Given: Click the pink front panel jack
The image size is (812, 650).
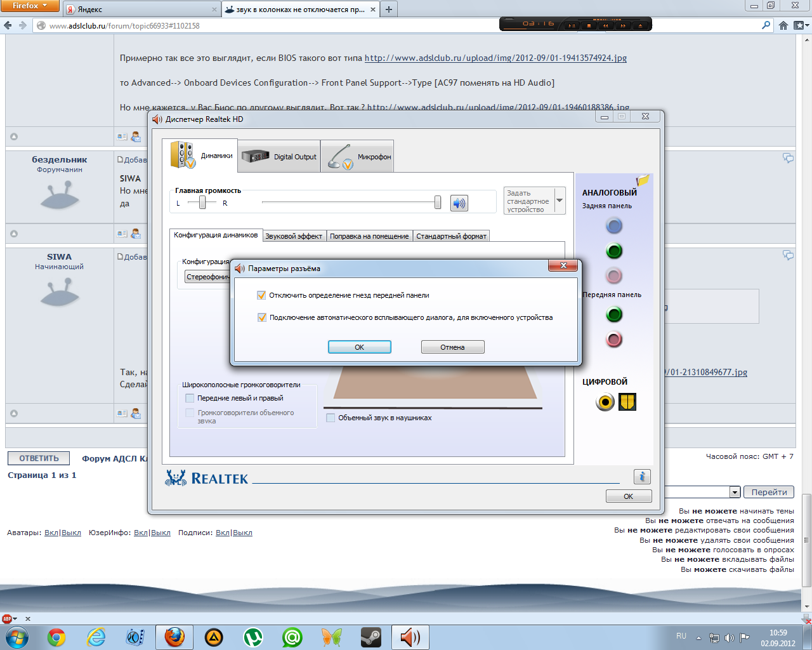Looking at the screenshot, I should 613,340.
